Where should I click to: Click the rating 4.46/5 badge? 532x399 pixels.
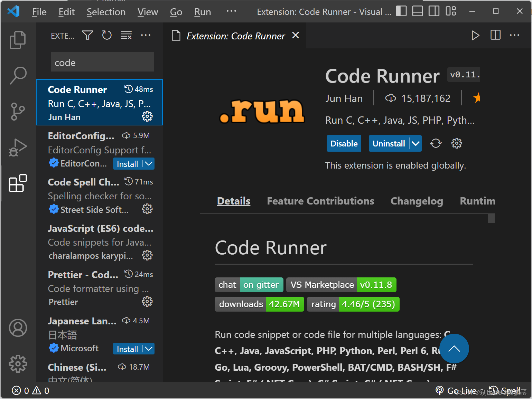353,304
